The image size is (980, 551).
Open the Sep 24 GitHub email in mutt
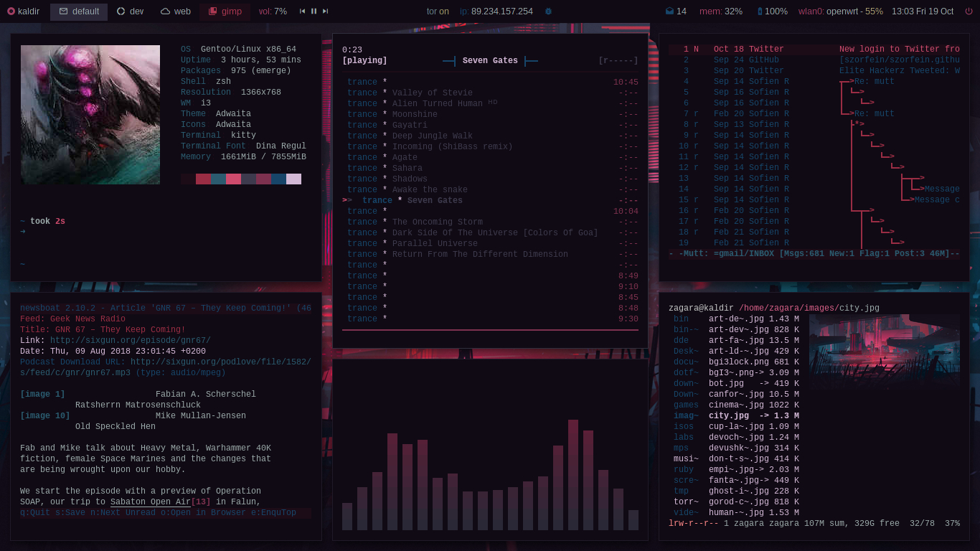pos(814,60)
